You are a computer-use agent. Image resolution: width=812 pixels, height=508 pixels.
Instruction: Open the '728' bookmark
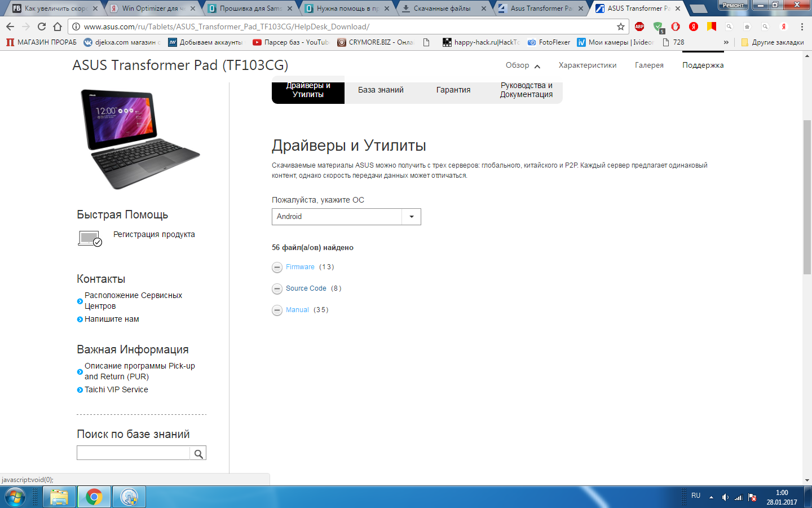673,42
